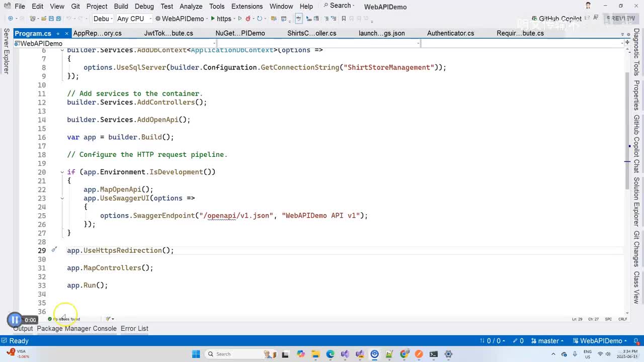Screen dimensions: 644x362
Task: Open the Server Explorer side panel
Action: [x=6, y=51]
